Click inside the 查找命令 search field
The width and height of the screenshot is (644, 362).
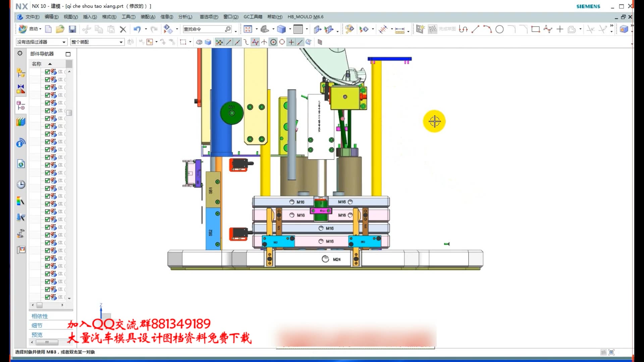click(203, 29)
